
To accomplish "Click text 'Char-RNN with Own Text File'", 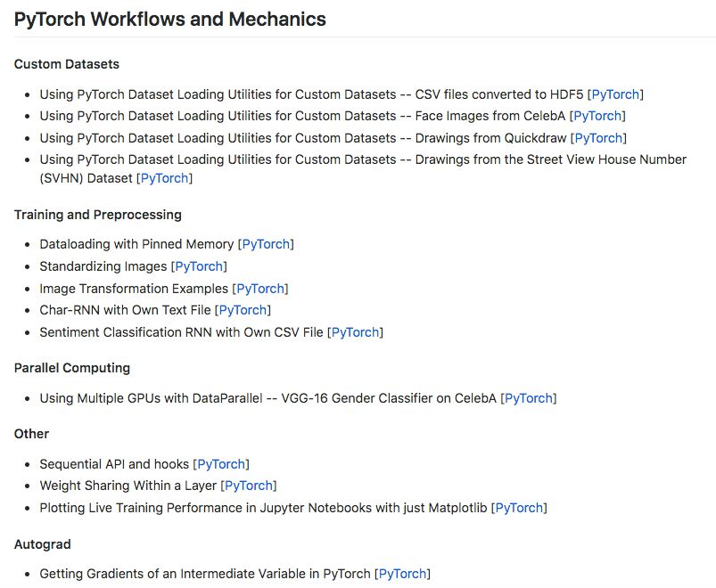I will click(125, 310).
